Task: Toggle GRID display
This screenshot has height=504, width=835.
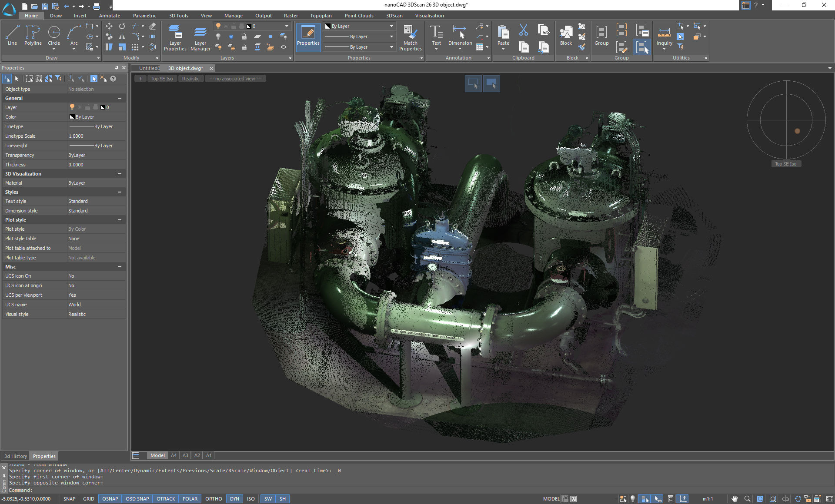Action: [89, 499]
